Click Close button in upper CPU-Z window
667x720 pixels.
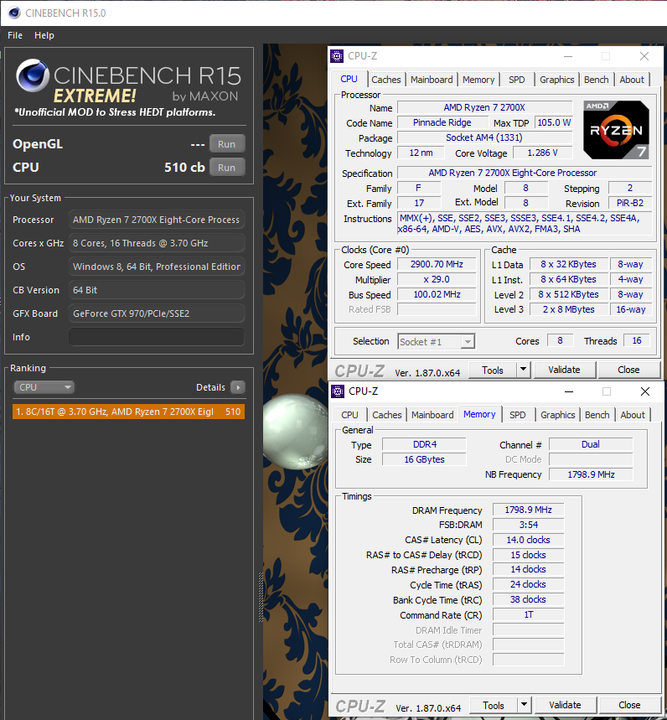tap(628, 370)
